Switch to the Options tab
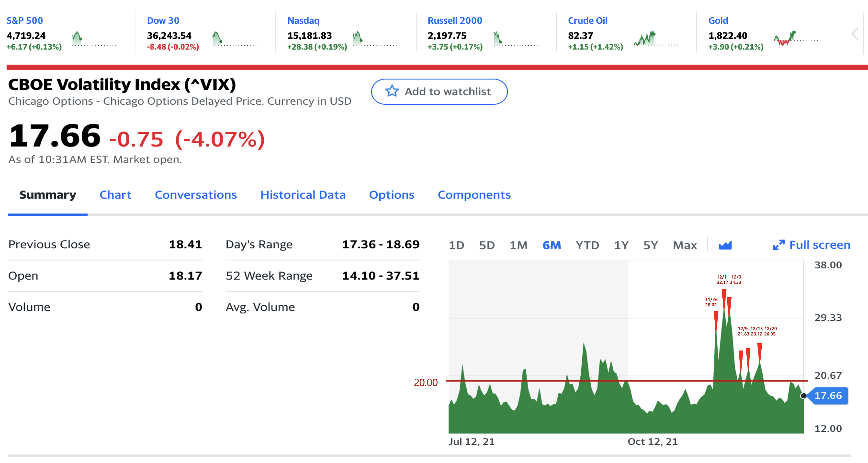Screen dimensions: 868x463 [392, 195]
